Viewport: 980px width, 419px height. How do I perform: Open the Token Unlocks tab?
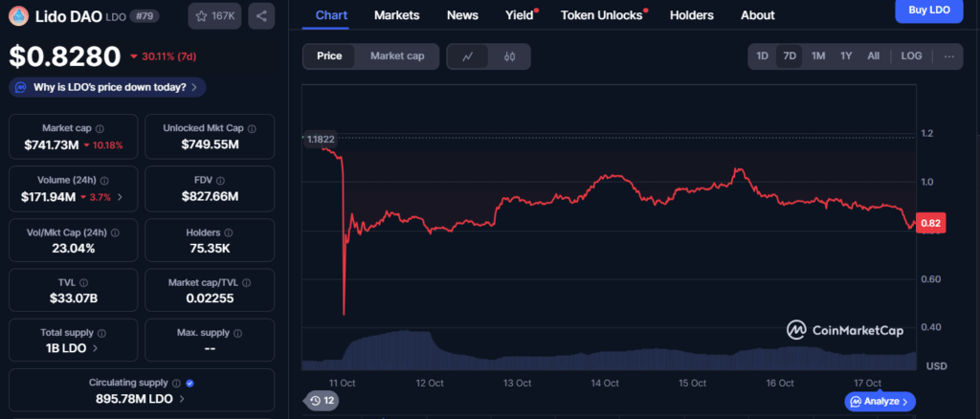tap(601, 15)
